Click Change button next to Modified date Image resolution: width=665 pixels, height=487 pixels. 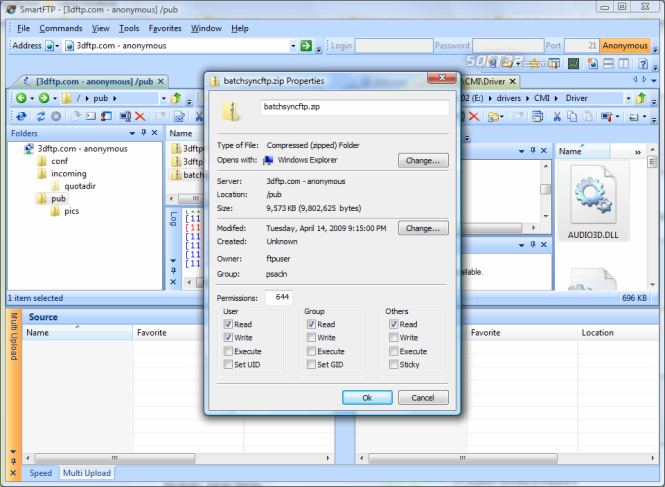pyautogui.click(x=423, y=228)
